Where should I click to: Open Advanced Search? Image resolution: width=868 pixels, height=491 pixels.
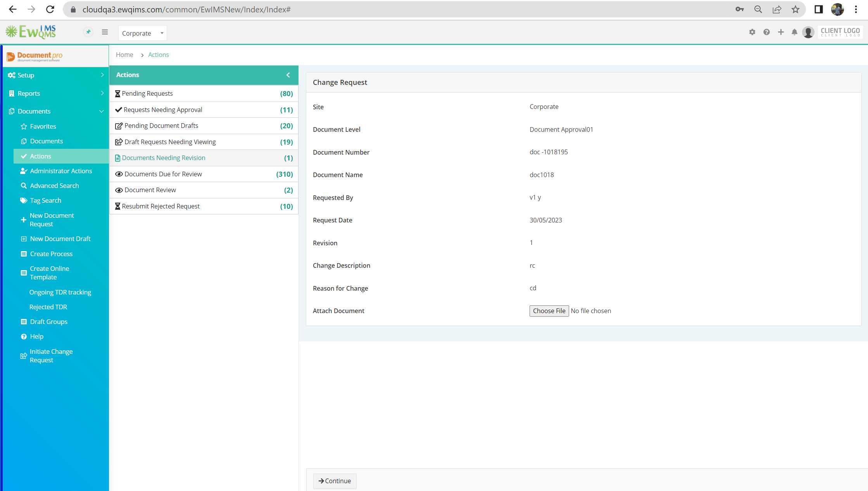54,186
